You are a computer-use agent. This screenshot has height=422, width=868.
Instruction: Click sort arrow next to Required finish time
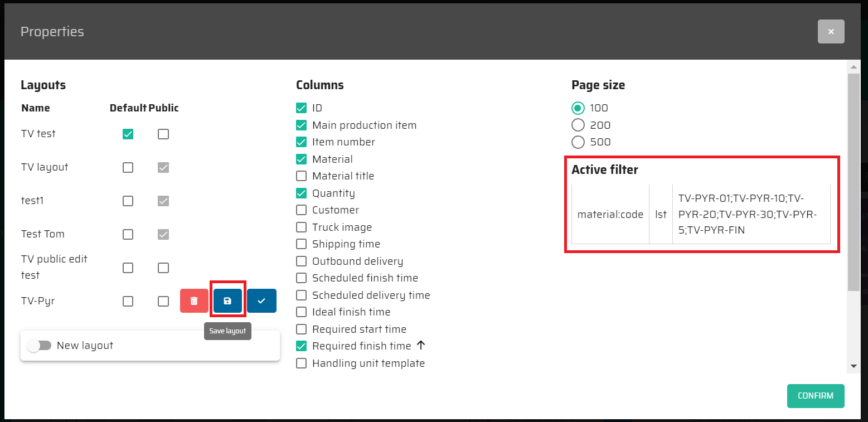tap(421, 346)
